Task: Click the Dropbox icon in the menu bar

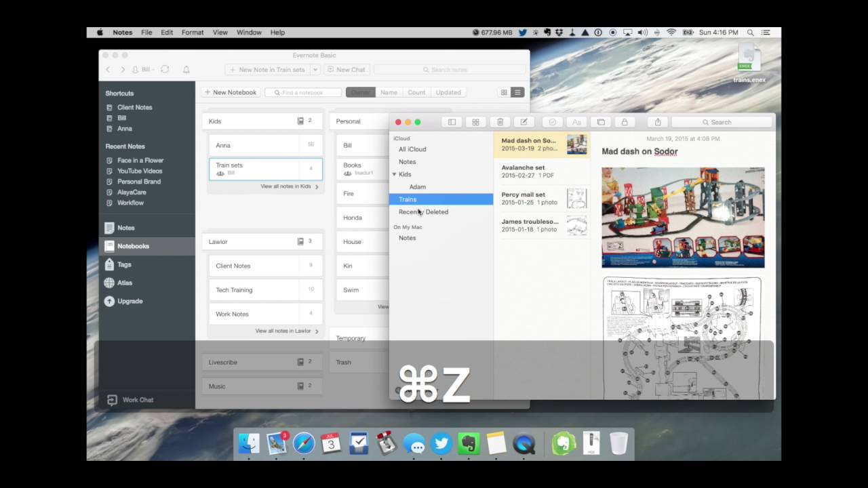Action: click(559, 33)
